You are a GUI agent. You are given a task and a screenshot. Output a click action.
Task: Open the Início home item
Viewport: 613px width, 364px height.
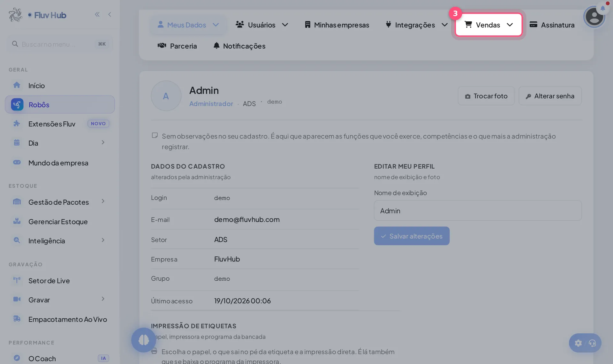coord(60,85)
